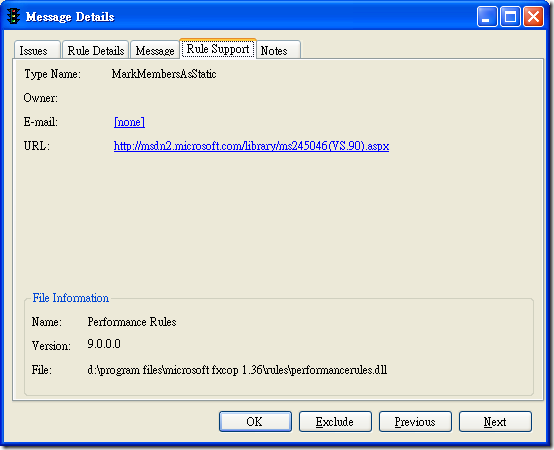
Task: Switch to the Issues tab
Action: tap(37, 50)
